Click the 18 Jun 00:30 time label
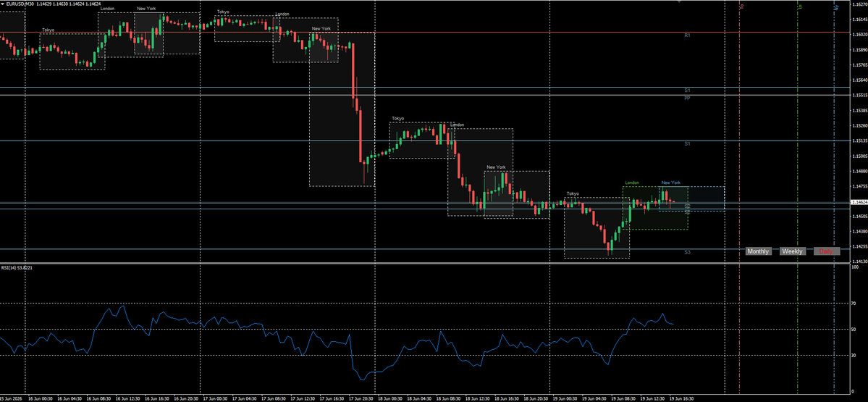This screenshot has height=402, width=868. [x=390, y=398]
